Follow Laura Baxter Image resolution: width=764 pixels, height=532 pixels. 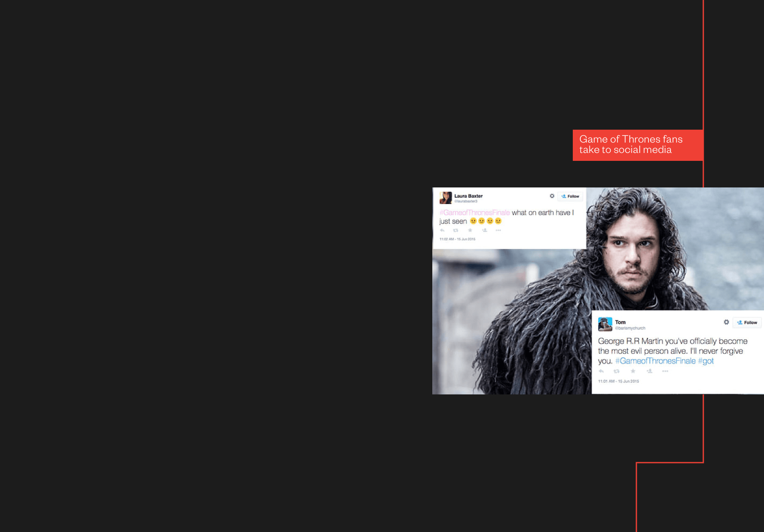point(570,196)
